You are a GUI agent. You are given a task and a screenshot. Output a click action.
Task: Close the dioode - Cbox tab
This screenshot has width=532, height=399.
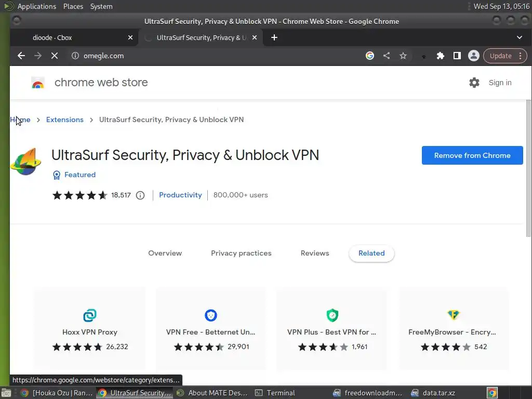pos(130,37)
